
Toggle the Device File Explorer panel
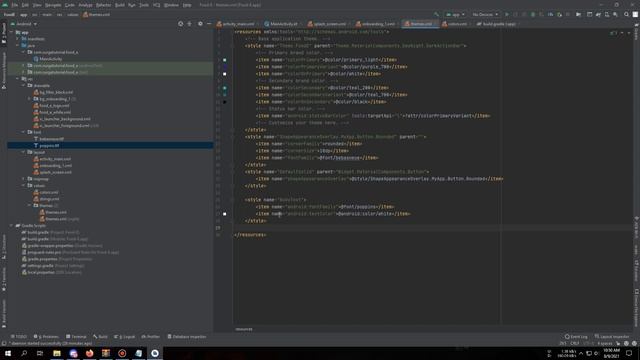[636, 308]
